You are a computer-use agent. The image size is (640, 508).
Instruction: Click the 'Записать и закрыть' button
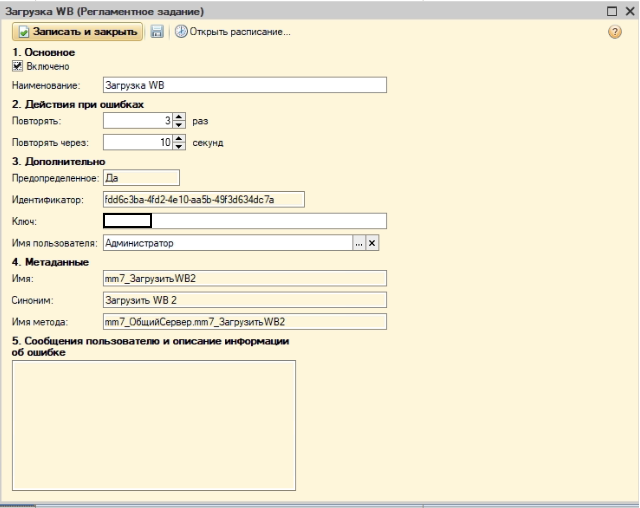point(78,32)
